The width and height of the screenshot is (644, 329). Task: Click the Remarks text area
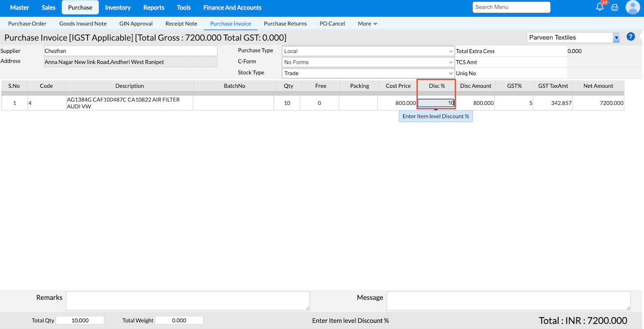[x=187, y=301]
